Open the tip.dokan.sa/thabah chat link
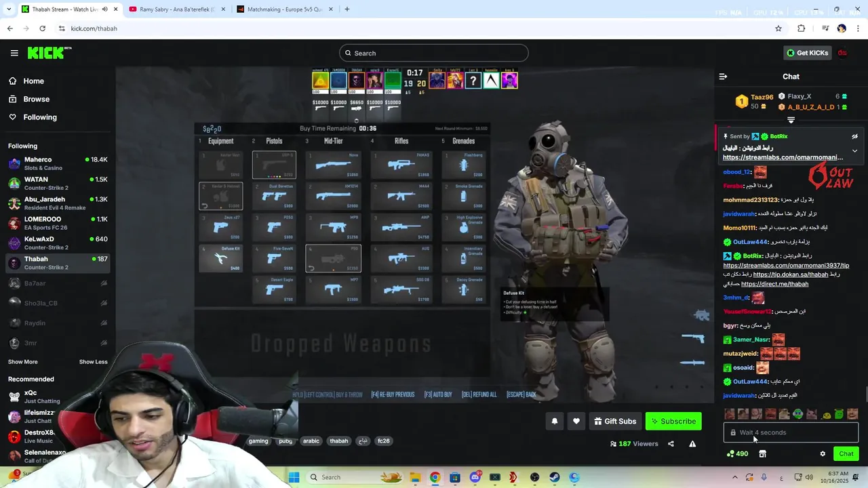This screenshot has height=488, width=868. 791,274
